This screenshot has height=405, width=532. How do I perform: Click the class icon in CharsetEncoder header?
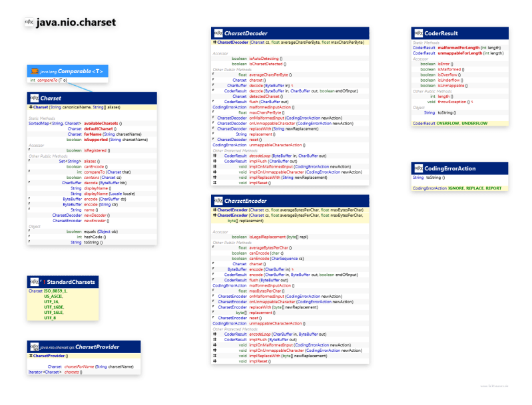click(x=218, y=201)
